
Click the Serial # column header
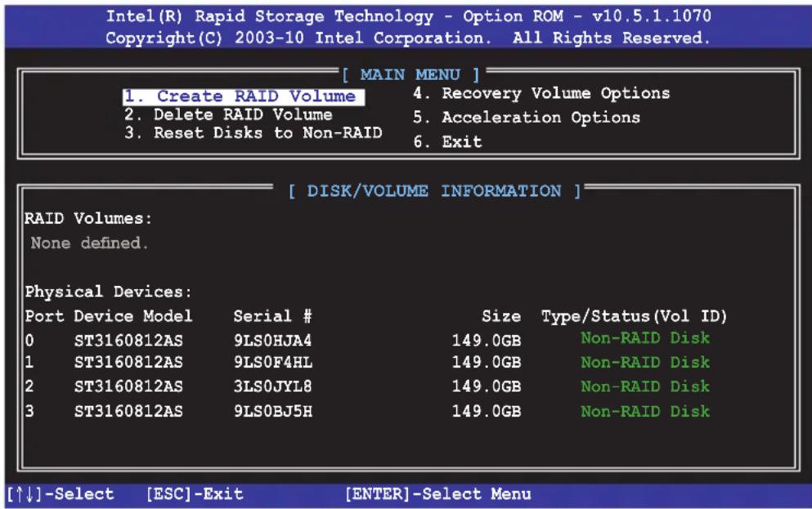272,316
